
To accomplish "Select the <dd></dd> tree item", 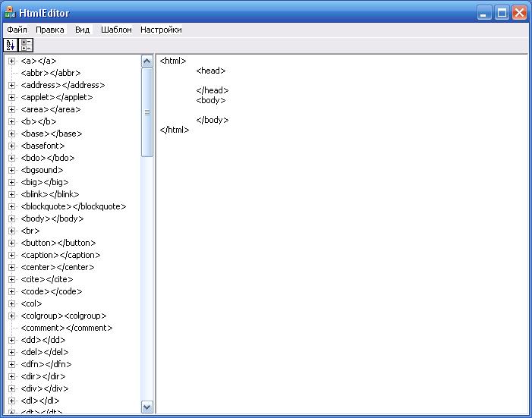I will [x=43, y=340].
